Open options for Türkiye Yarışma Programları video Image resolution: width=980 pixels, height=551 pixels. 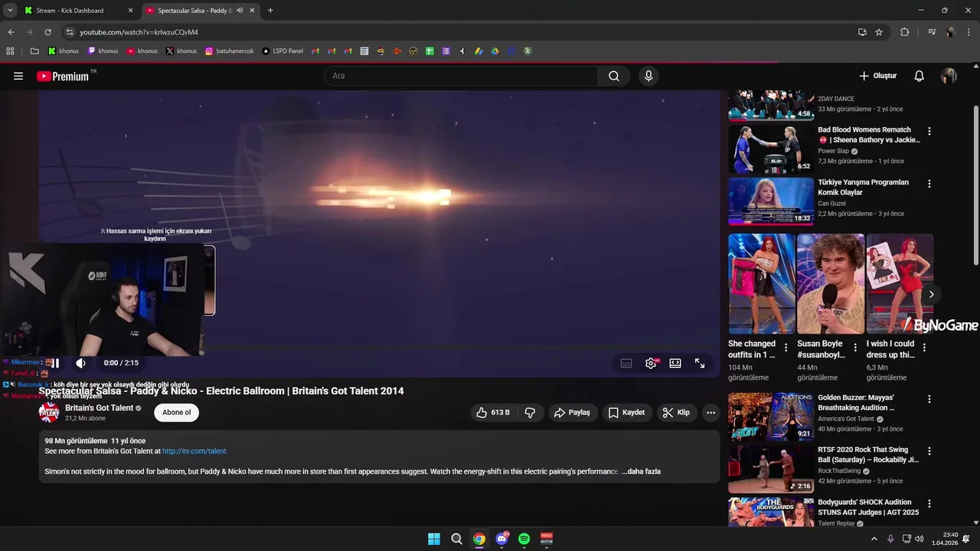[929, 184]
